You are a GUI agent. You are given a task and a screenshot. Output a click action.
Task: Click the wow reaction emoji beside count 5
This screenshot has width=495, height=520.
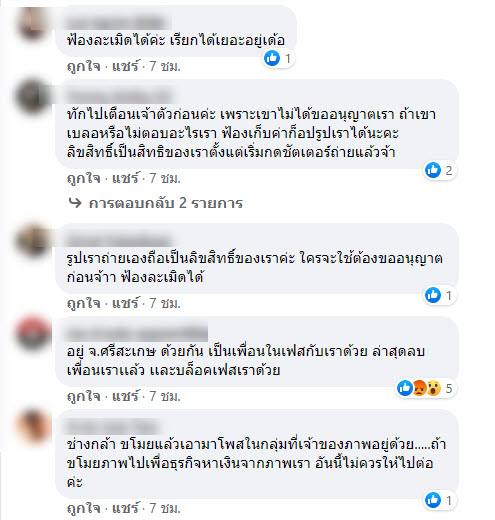433,388
